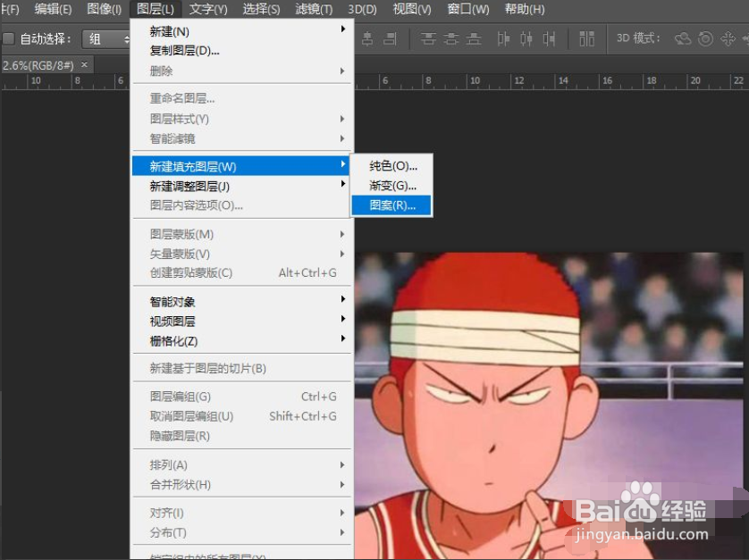Click the distribute right edges icon
The image size is (749, 560).
[549, 38]
